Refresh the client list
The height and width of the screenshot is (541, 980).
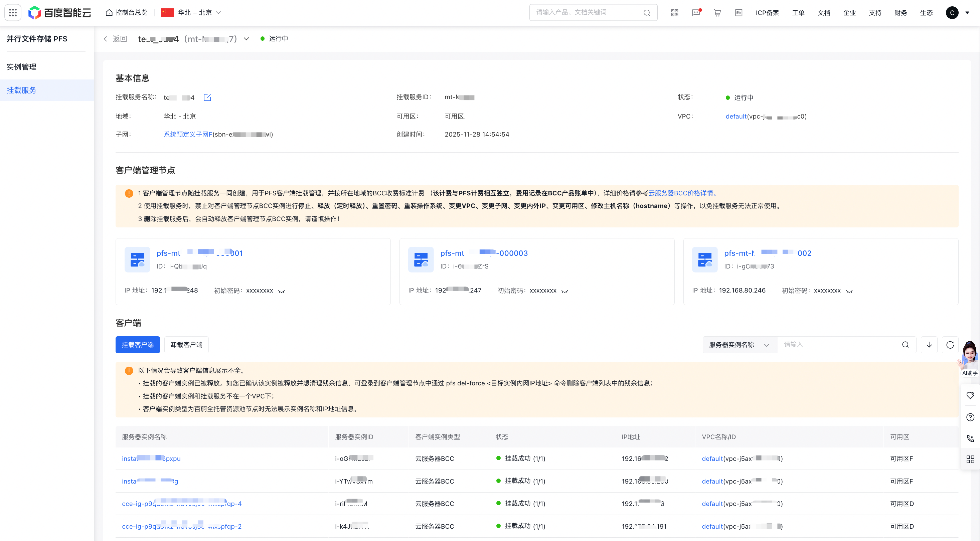click(x=950, y=345)
